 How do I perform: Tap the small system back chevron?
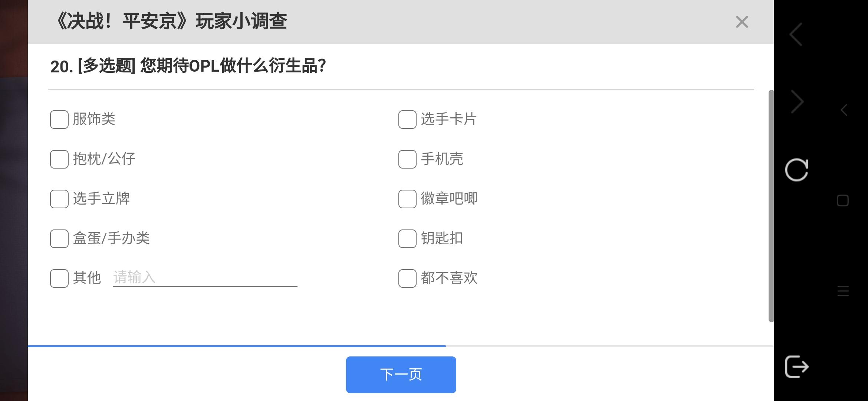pyautogui.click(x=844, y=110)
